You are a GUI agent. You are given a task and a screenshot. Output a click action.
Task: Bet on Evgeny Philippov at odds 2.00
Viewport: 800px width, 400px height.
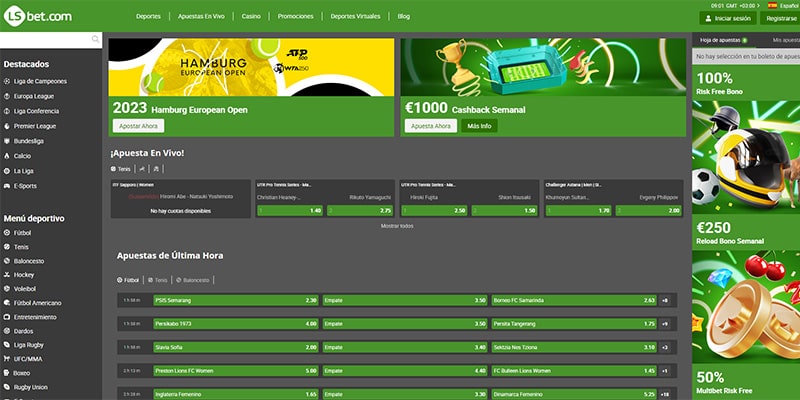coord(648,211)
